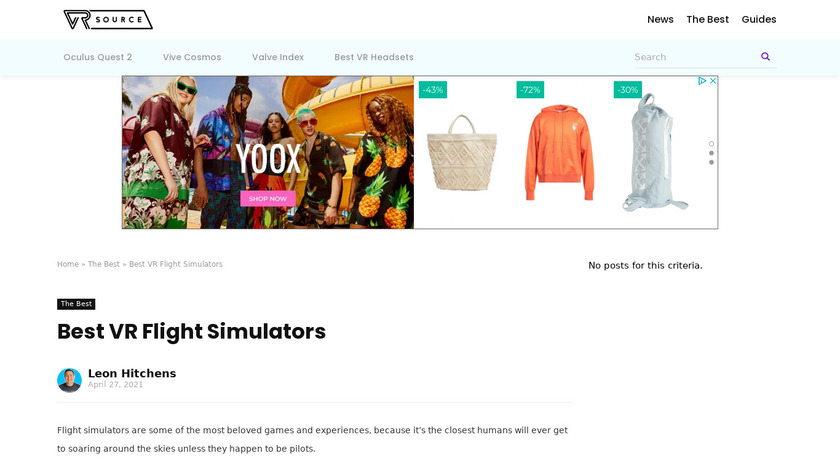Open the Valve Index page
This screenshot has height=472, width=840.
(x=278, y=57)
